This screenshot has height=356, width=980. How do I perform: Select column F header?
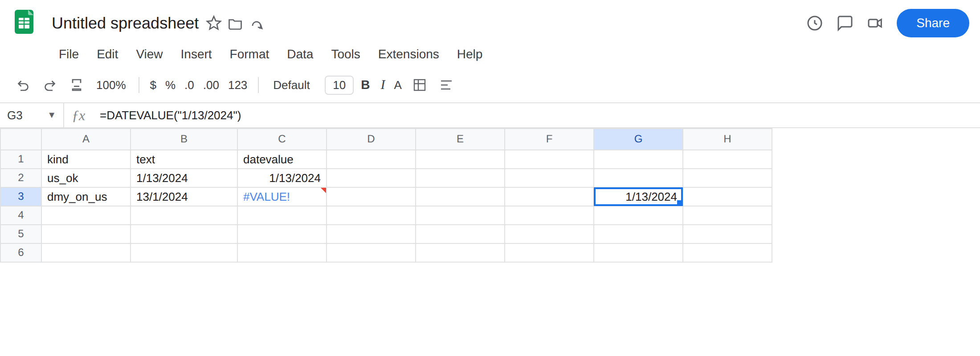click(x=549, y=139)
